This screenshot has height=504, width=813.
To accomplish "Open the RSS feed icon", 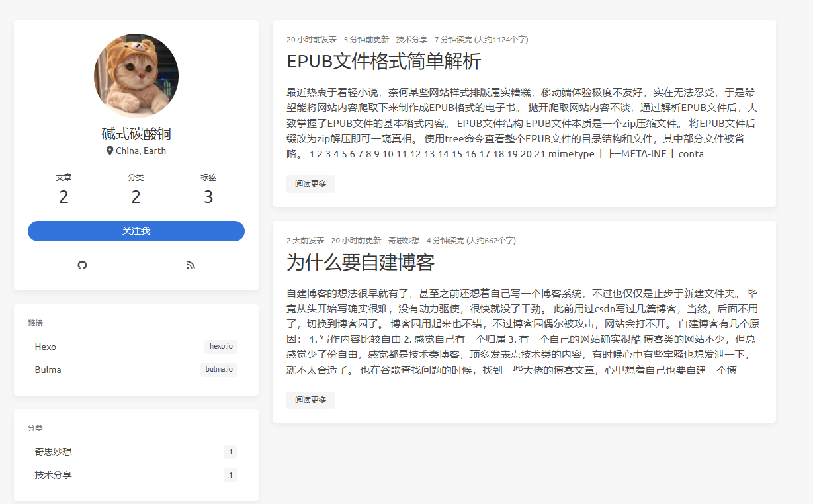I will (x=191, y=265).
